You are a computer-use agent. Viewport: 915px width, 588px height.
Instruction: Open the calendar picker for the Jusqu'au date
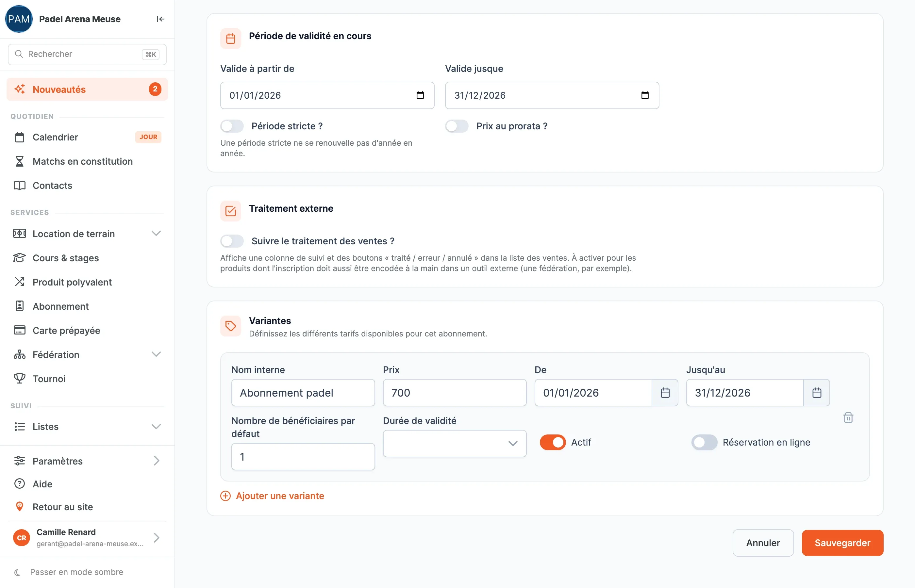pos(816,393)
